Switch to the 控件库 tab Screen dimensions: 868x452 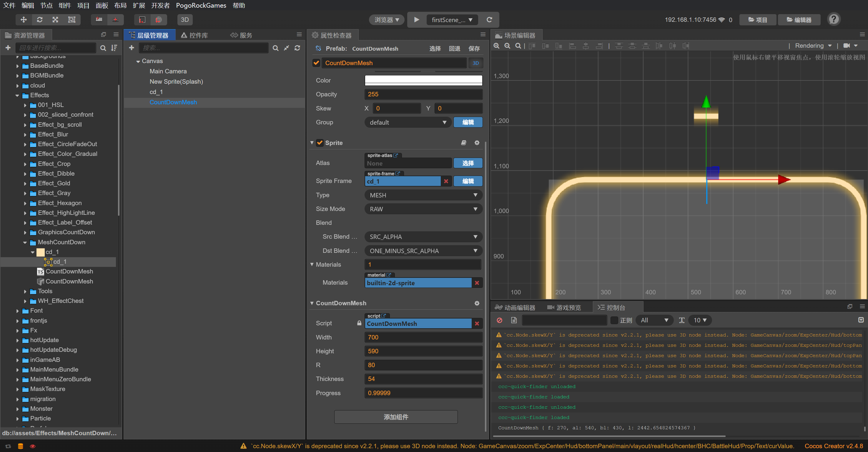tap(195, 35)
